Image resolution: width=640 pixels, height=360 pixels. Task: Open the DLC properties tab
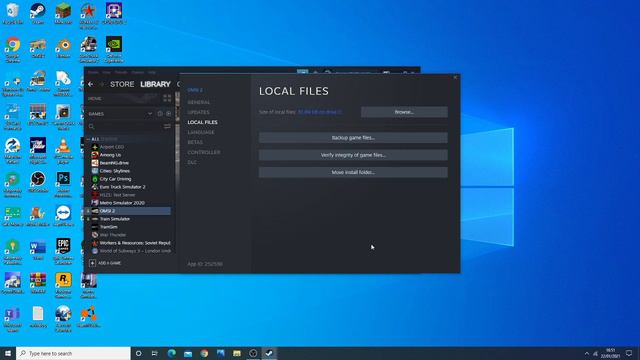click(x=192, y=162)
